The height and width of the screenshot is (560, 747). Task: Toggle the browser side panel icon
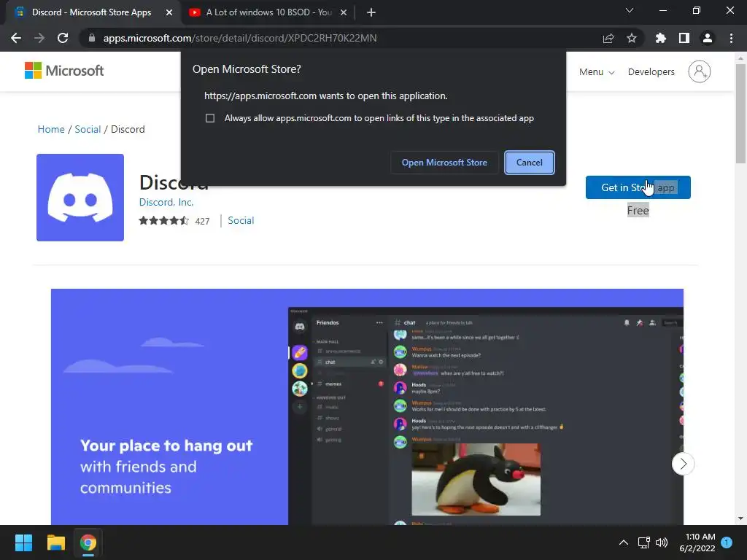(x=684, y=38)
